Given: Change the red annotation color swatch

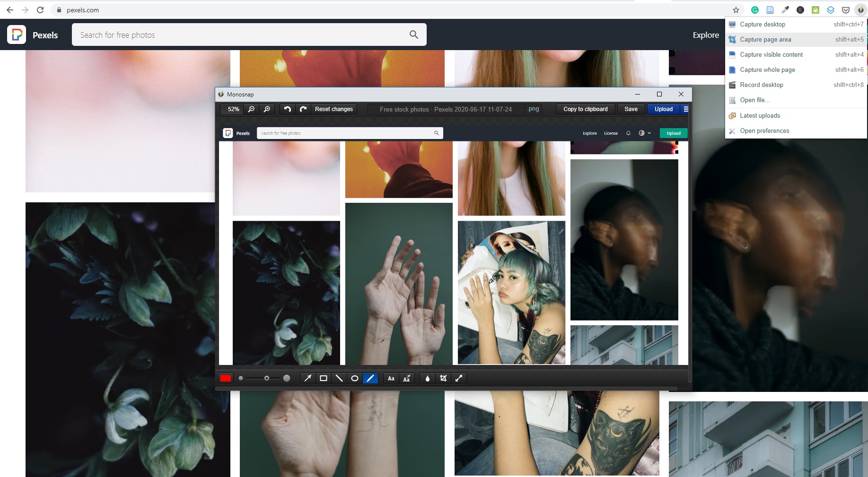Looking at the screenshot, I should (226, 378).
